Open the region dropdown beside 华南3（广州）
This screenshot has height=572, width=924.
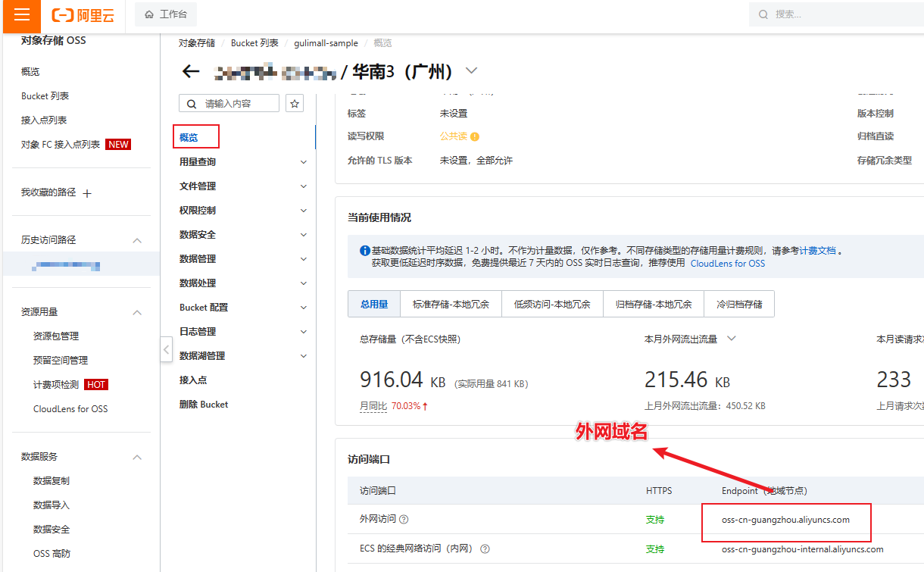[471, 71]
